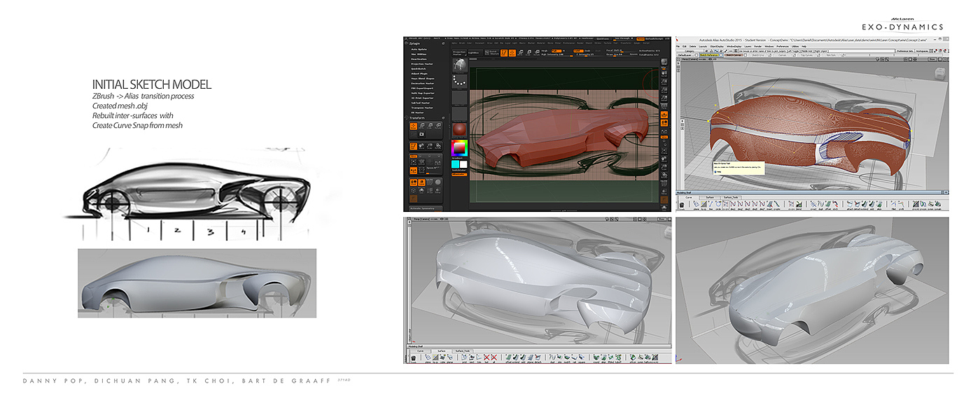Click the cyan secondary color swatch
The width and height of the screenshot is (980, 398).
point(456,164)
